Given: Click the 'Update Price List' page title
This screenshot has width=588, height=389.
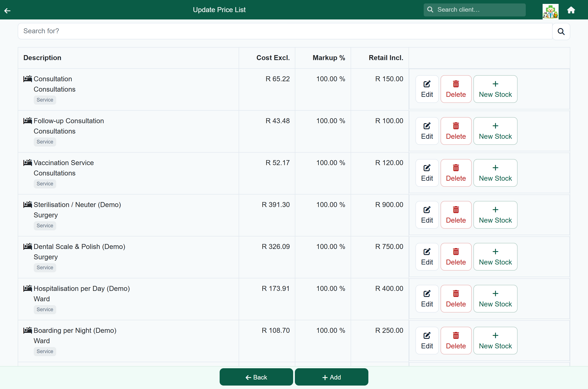Looking at the screenshot, I should pos(219,10).
